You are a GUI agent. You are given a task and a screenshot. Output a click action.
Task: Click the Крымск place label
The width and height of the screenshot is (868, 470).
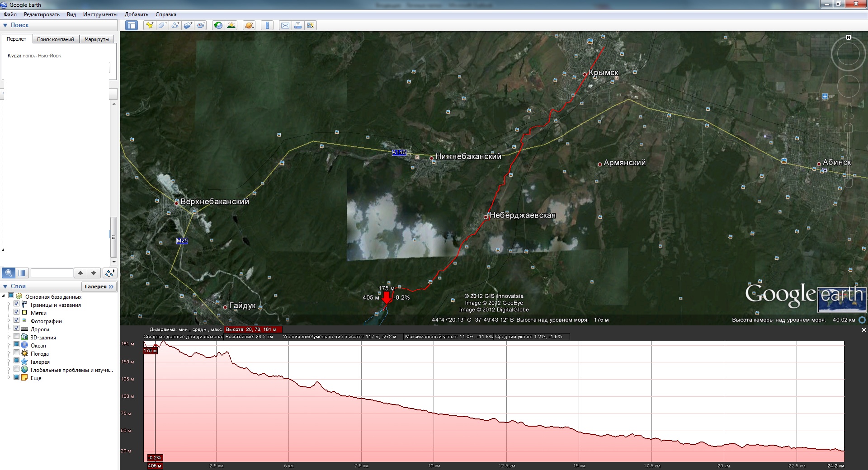coord(604,73)
